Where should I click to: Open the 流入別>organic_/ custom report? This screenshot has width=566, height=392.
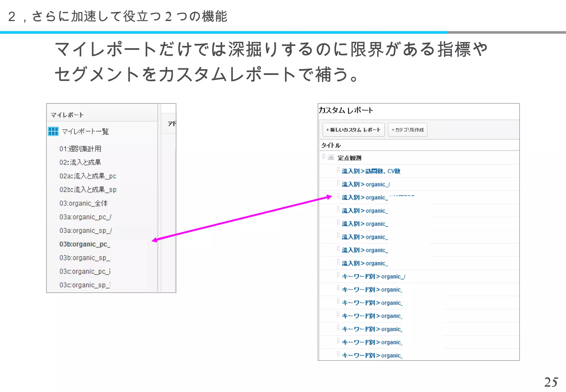point(366,184)
